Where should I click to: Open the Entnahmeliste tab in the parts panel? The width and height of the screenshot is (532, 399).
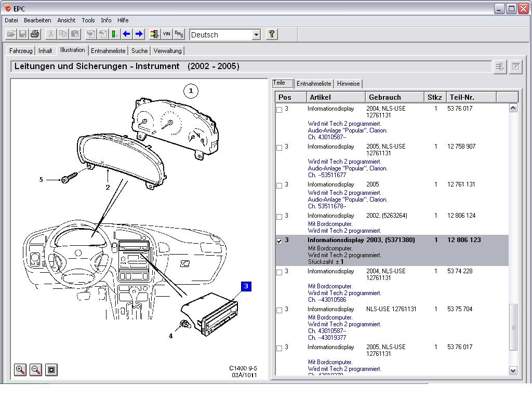[x=314, y=84]
